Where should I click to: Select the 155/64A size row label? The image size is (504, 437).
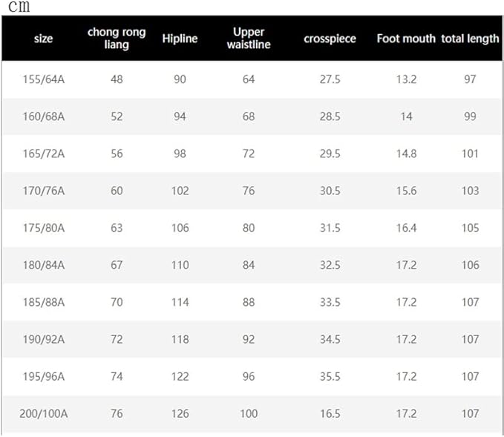point(44,79)
